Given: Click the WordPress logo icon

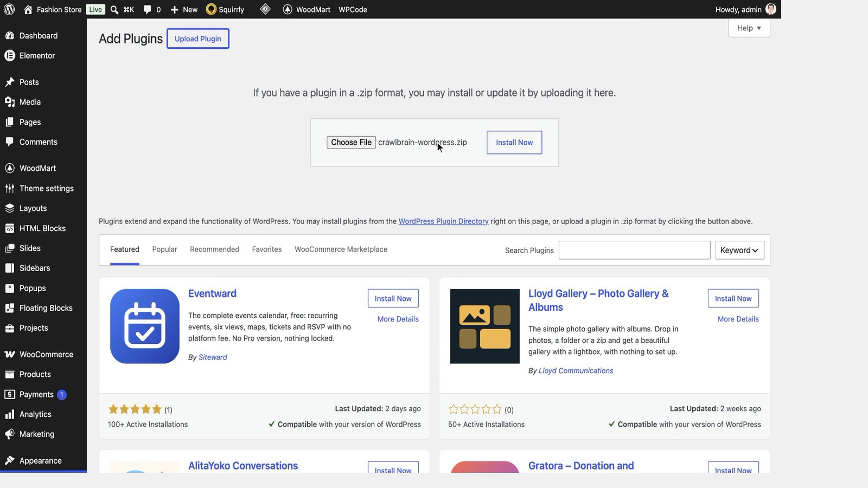Looking at the screenshot, I should click(9, 9).
